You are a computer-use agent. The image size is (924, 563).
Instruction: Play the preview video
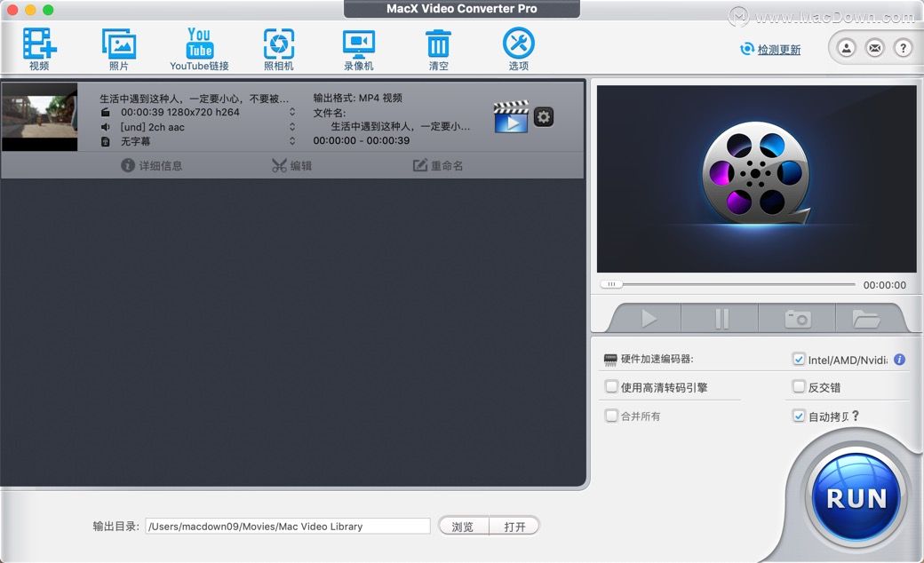pos(649,318)
